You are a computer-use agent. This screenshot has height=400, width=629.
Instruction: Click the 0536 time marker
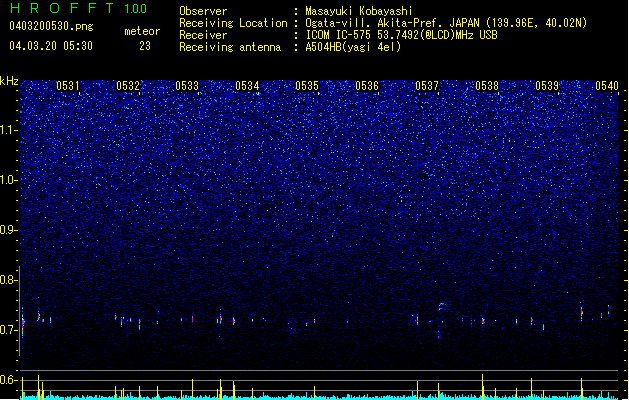(x=367, y=86)
